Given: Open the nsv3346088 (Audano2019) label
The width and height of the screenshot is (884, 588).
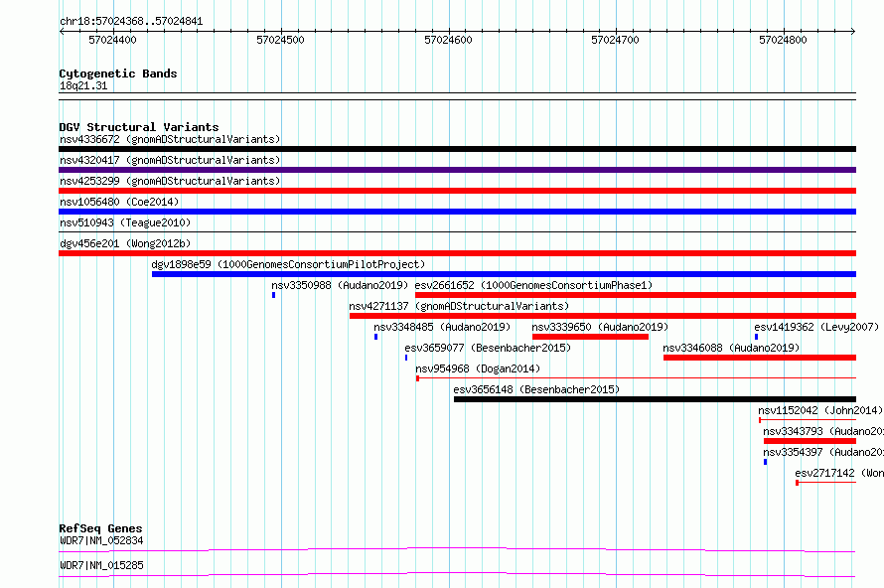Looking at the screenshot, I should point(731,348).
